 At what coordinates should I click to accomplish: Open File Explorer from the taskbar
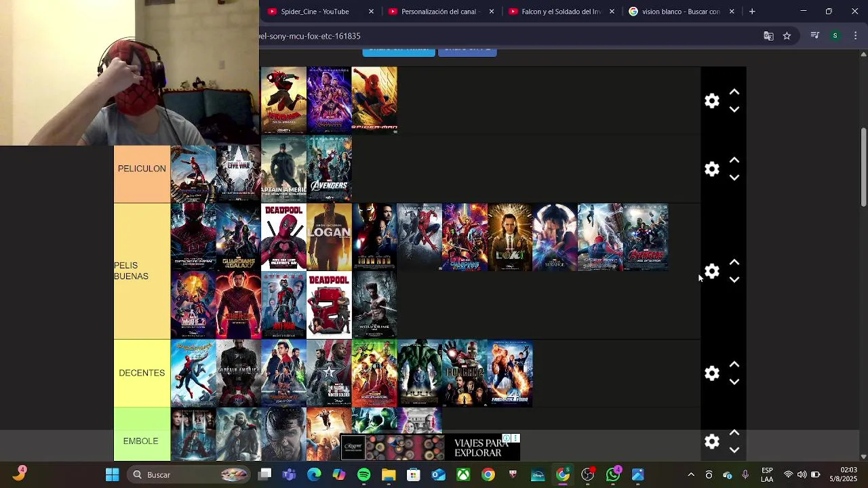pyautogui.click(x=389, y=474)
